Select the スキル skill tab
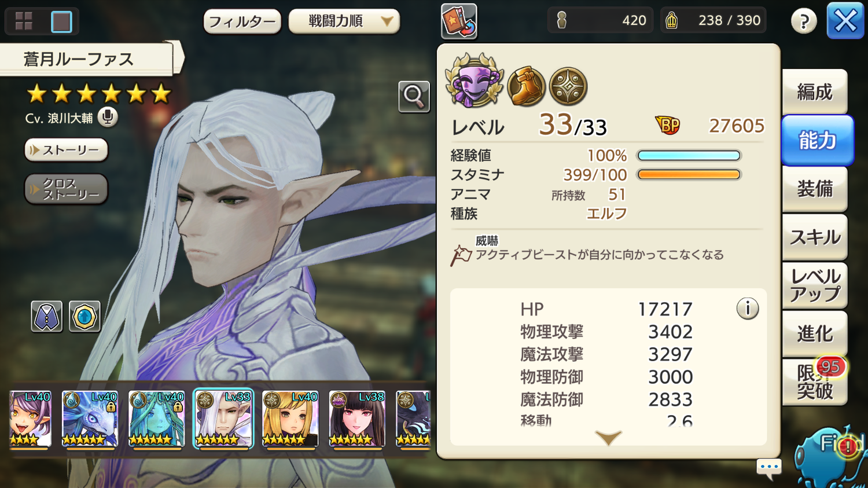The image size is (868, 488). (815, 237)
